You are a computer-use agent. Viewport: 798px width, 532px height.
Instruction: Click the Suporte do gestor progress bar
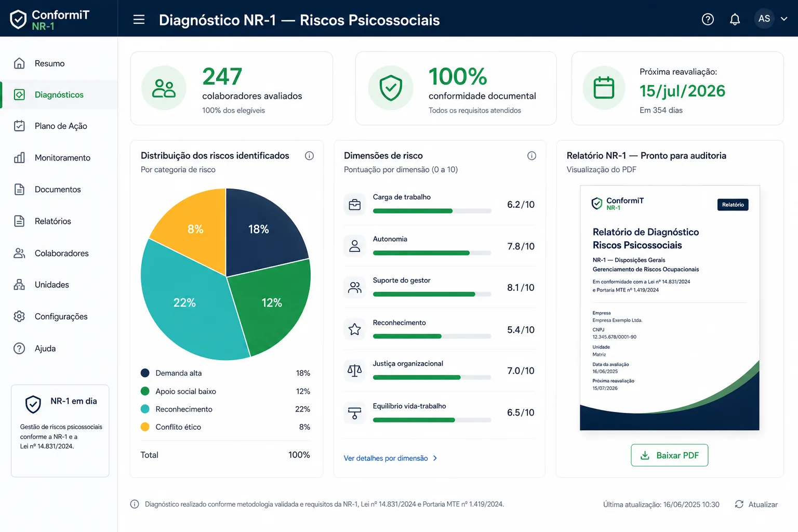432,294
